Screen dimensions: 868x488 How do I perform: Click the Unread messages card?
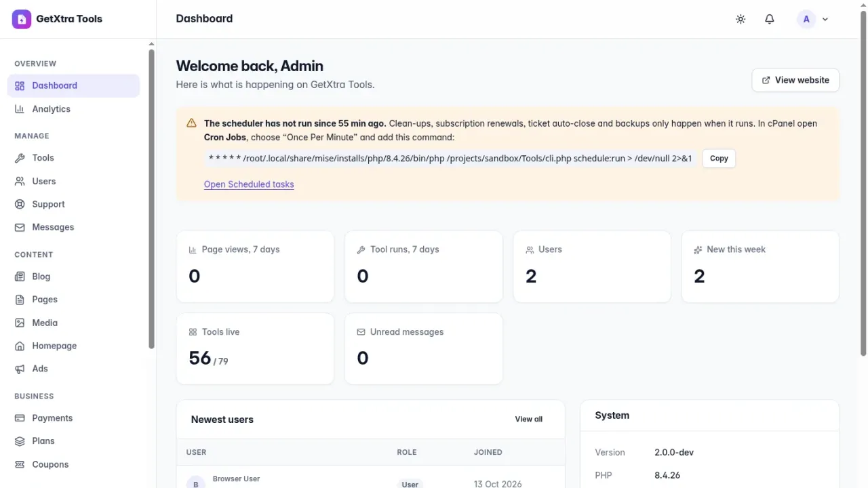(x=424, y=349)
